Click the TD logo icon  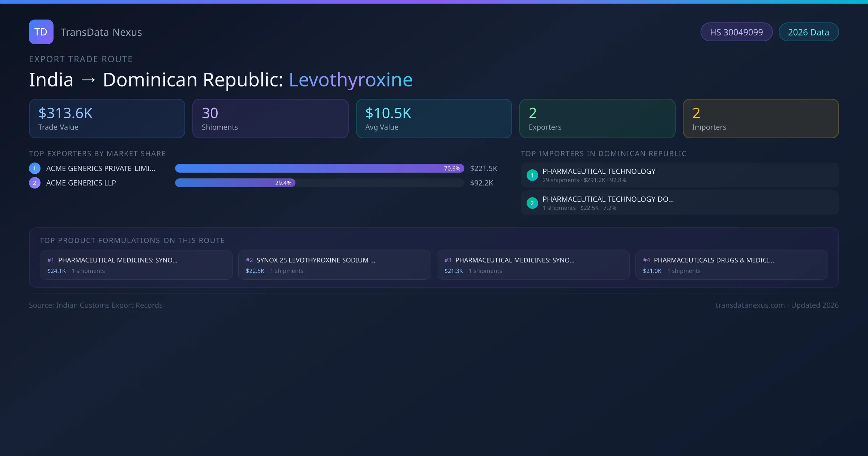pyautogui.click(x=41, y=32)
